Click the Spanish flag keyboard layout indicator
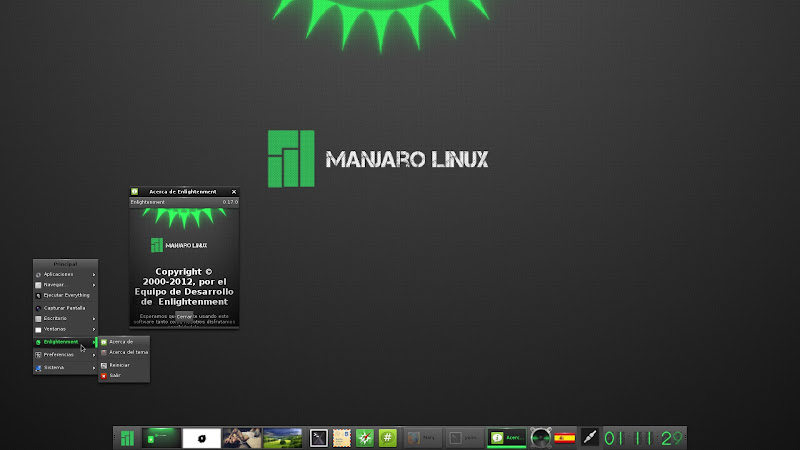Screen dimensions: 800x450 click(x=564, y=438)
